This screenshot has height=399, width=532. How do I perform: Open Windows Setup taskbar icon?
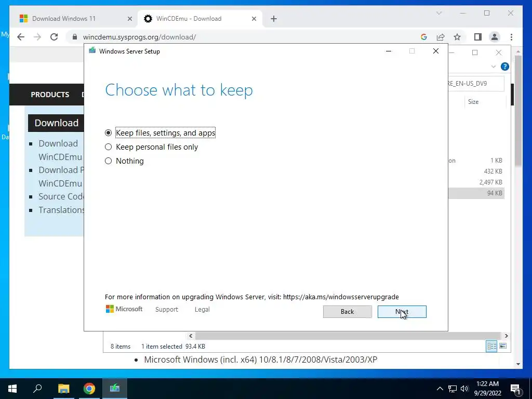[115, 389]
